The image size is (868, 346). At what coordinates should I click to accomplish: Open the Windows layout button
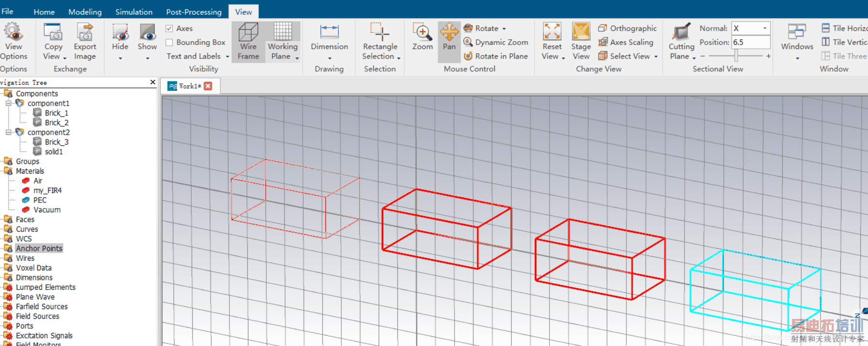click(x=797, y=42)
